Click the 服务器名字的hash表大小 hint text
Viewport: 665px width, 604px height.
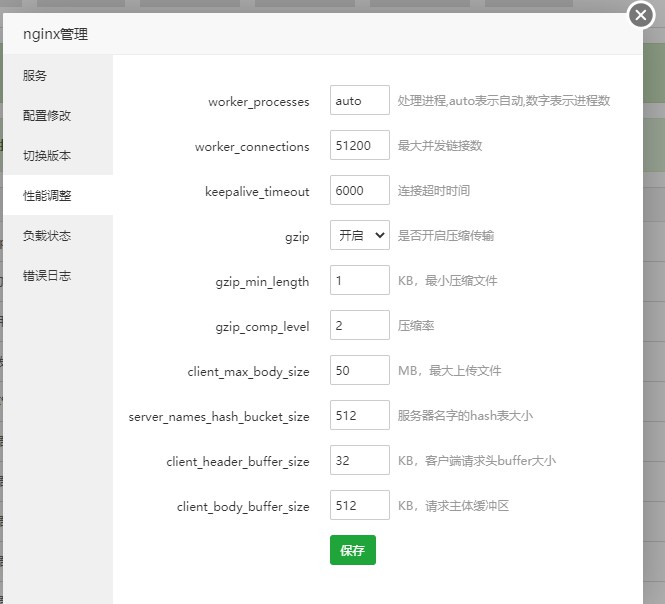point(465,415)
